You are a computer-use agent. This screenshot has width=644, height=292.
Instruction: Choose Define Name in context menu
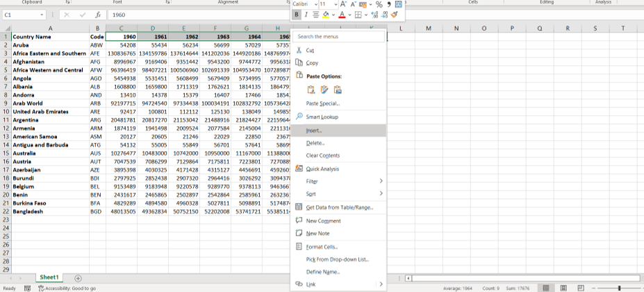point(339,272)
